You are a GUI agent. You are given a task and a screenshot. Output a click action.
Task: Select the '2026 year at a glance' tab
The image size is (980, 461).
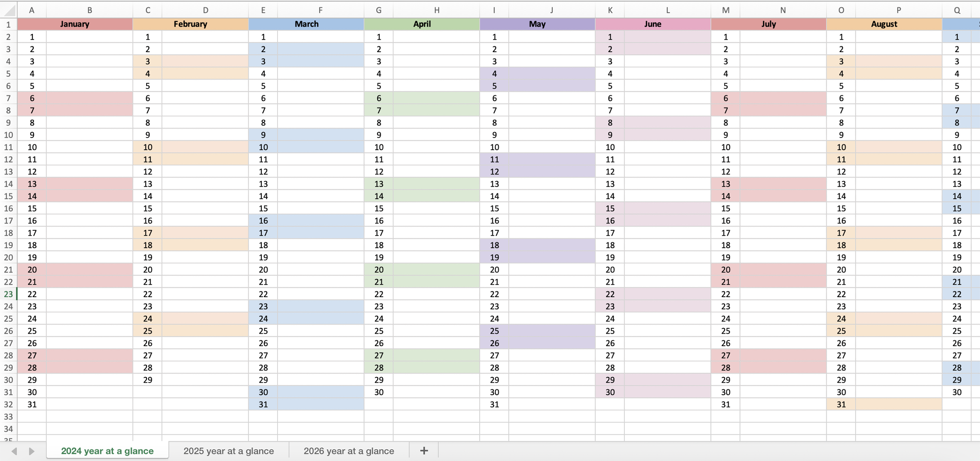348,450
